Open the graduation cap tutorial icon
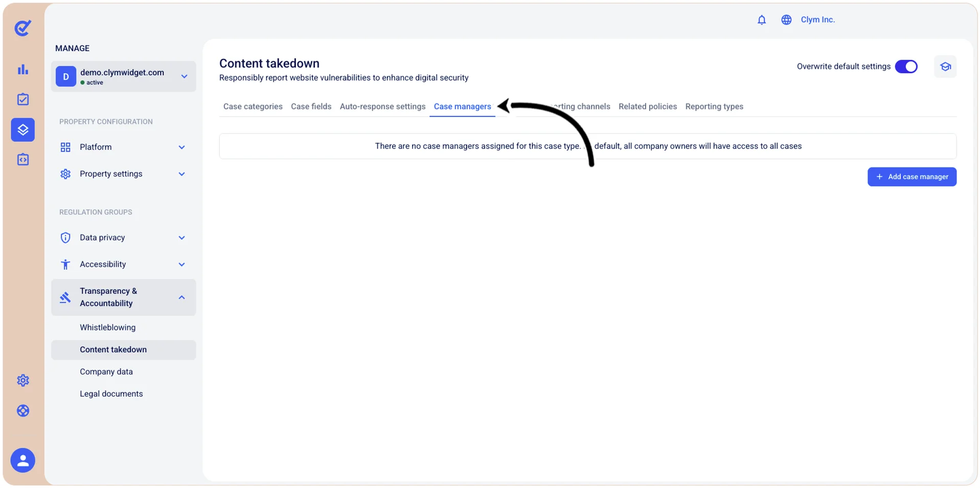The height and width of the screenshot is (488, 980). click(945, 66)
